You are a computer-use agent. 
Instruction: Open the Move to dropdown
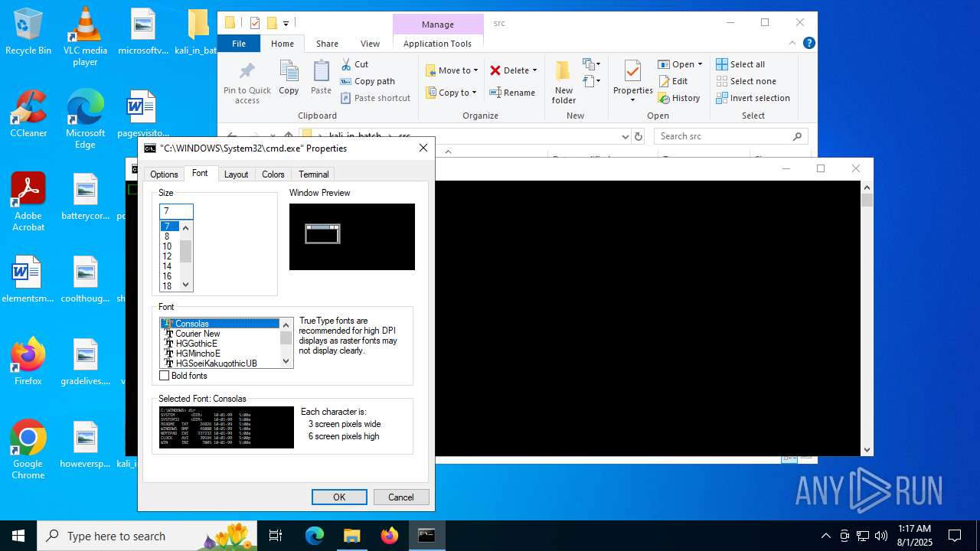click(x=452, y=70)
